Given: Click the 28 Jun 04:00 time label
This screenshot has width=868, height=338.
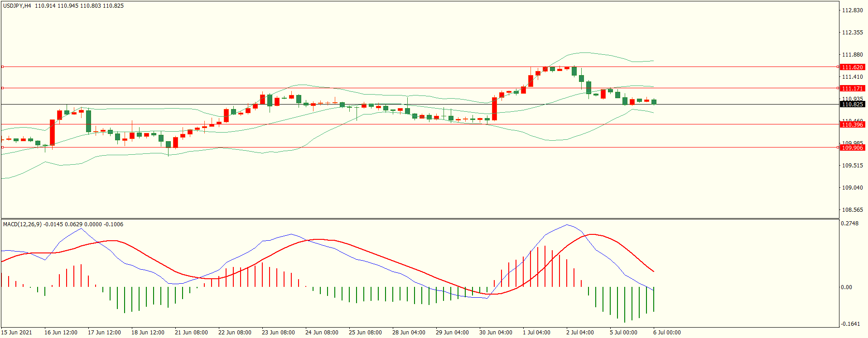Looking at the screenshot, I should [x=409, y=333].
